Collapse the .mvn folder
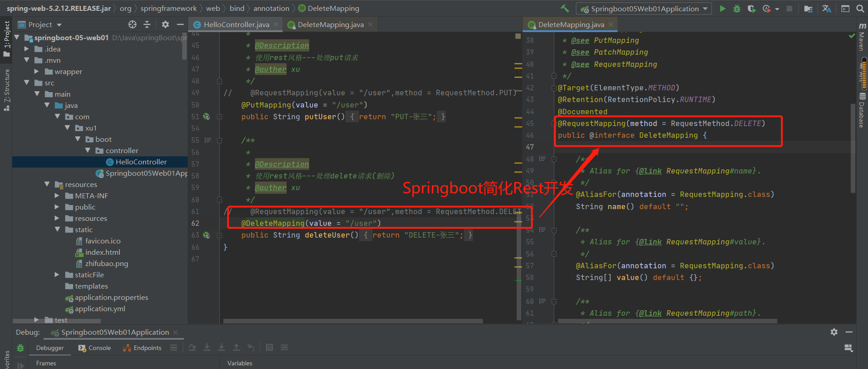Screen dimensions: 868x369 pyautogui.click(x=26, y=60)
